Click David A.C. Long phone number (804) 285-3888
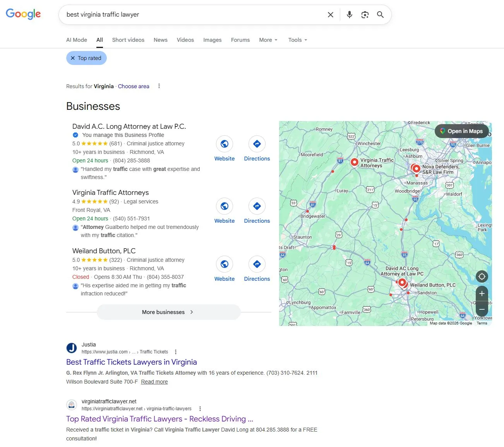This screenshot has height=447, width=504. [x=131, y=160]
